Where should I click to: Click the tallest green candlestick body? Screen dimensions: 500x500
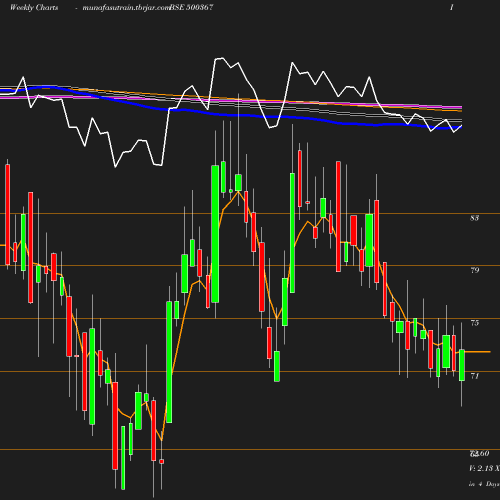click(215, 234)
